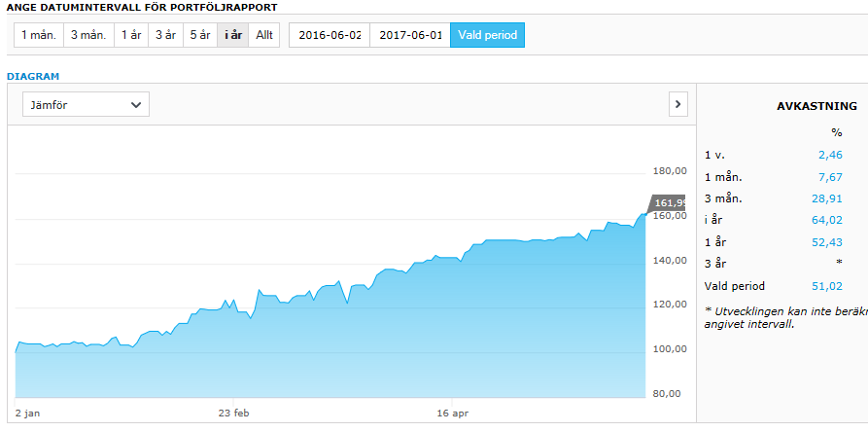Click the Vald period return 51,02
Screen dimensions: 868x432
tap(826, 286)
